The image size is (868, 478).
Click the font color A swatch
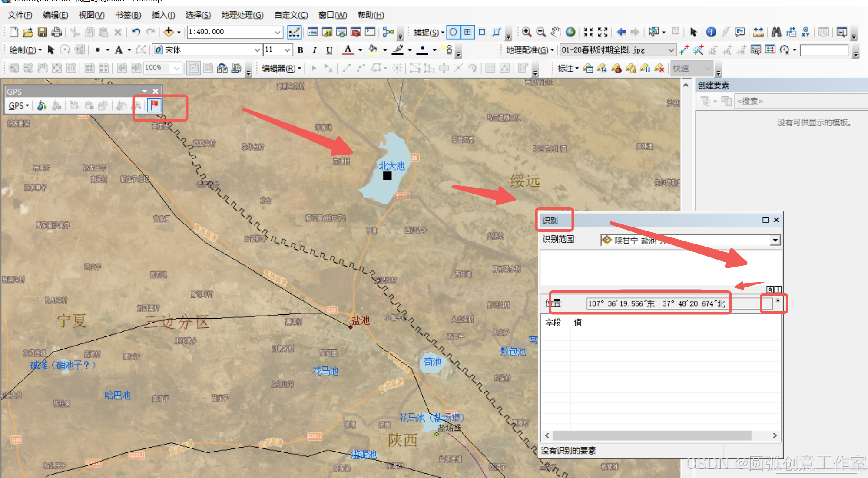pos(348,50)
